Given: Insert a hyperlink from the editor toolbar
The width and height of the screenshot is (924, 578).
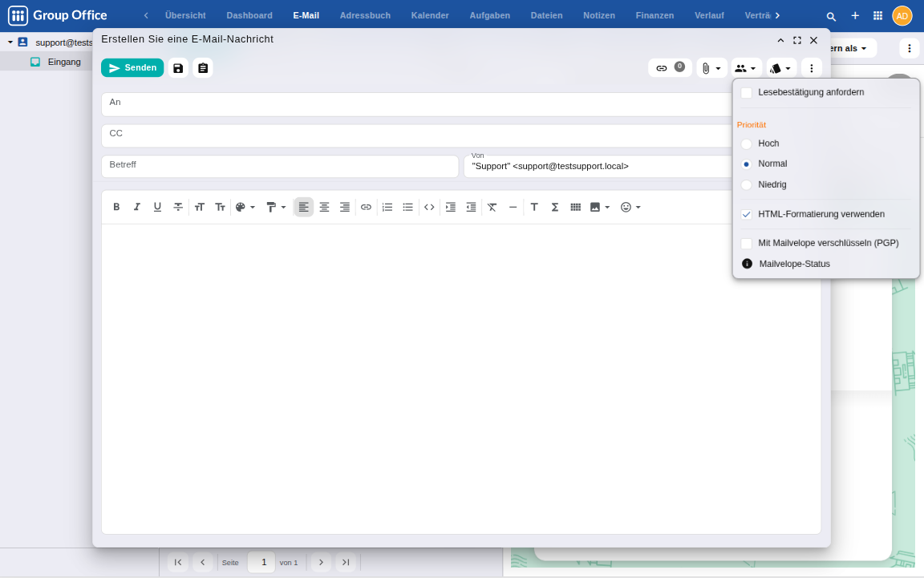Looking at the screenshot, I should click(366, 207).
